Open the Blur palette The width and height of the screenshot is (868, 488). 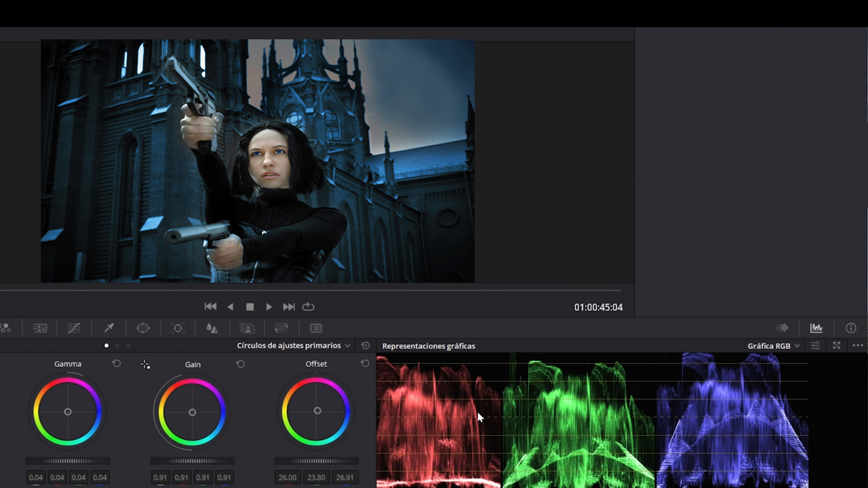point(212,328)
